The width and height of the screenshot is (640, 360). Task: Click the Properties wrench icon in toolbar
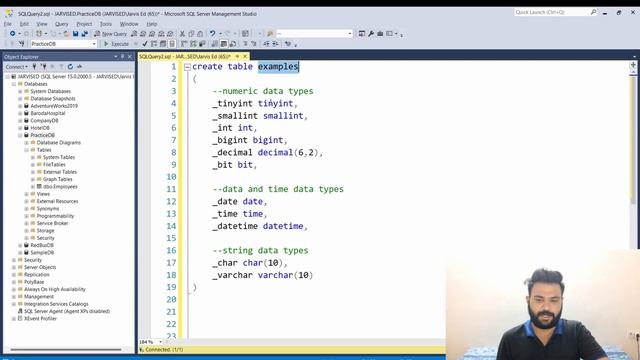(x=371, y=33)
